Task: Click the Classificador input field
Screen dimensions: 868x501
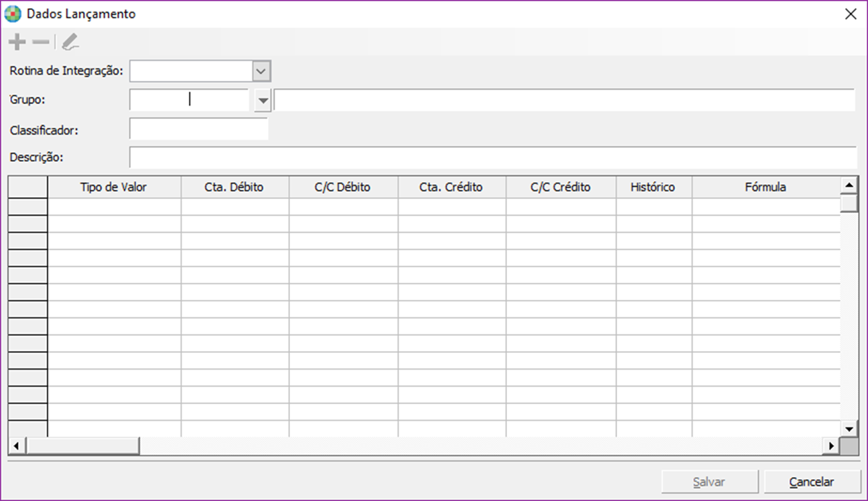Action: click(199, 129)
